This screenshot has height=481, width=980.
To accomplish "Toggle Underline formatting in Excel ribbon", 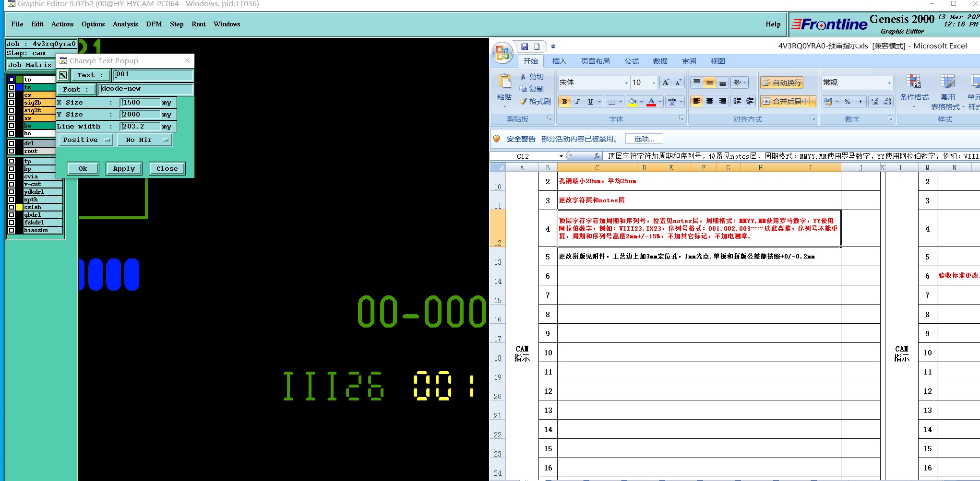I will (x=590, y=102).
